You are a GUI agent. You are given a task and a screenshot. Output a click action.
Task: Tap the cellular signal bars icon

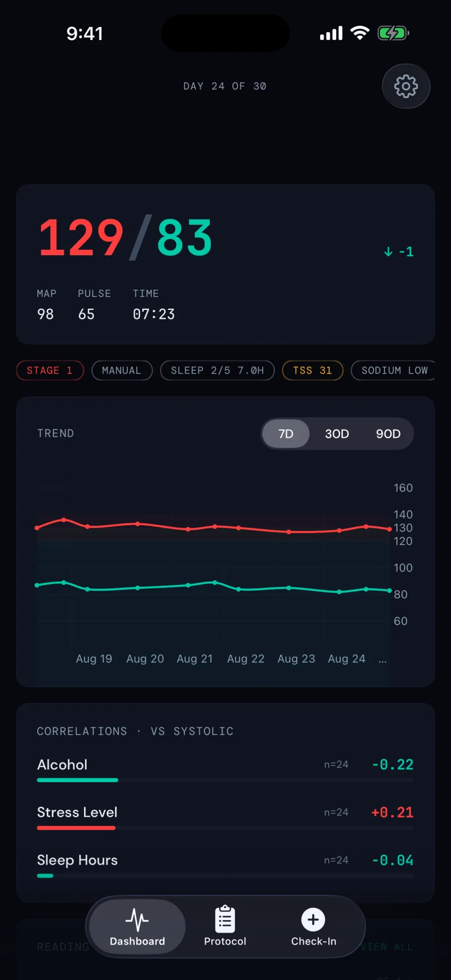[331, 34]
